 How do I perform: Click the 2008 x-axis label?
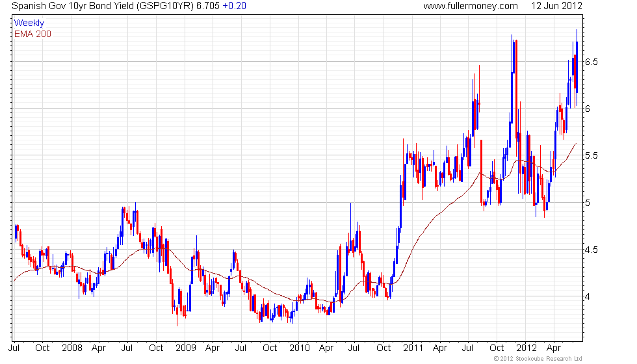pyautogui.click(x=72, y=348)
